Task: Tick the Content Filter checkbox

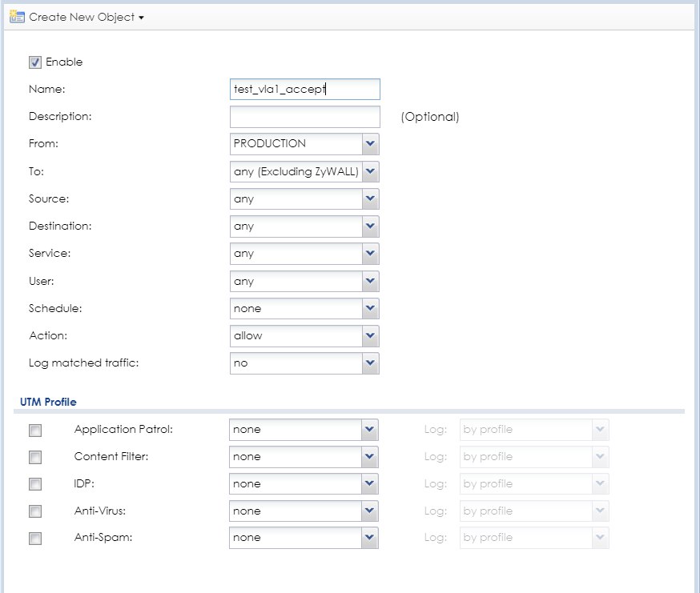Action: click(35, 457)
